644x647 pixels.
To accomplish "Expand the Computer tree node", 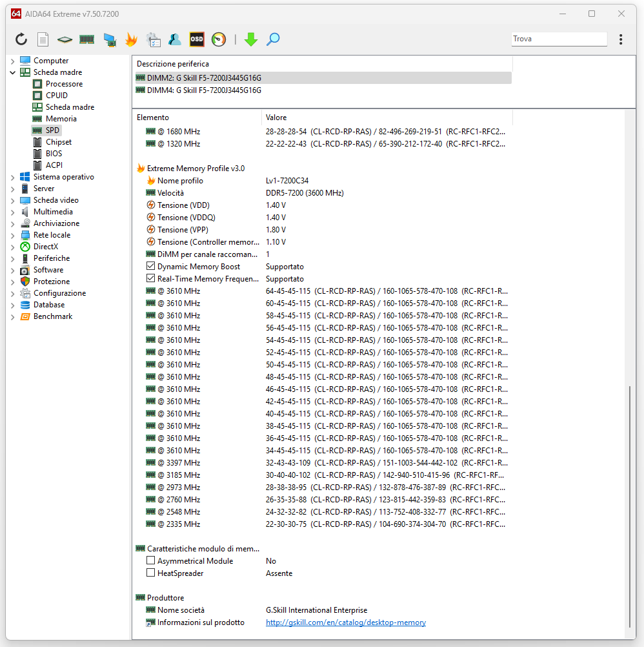I will click(12, 61).
